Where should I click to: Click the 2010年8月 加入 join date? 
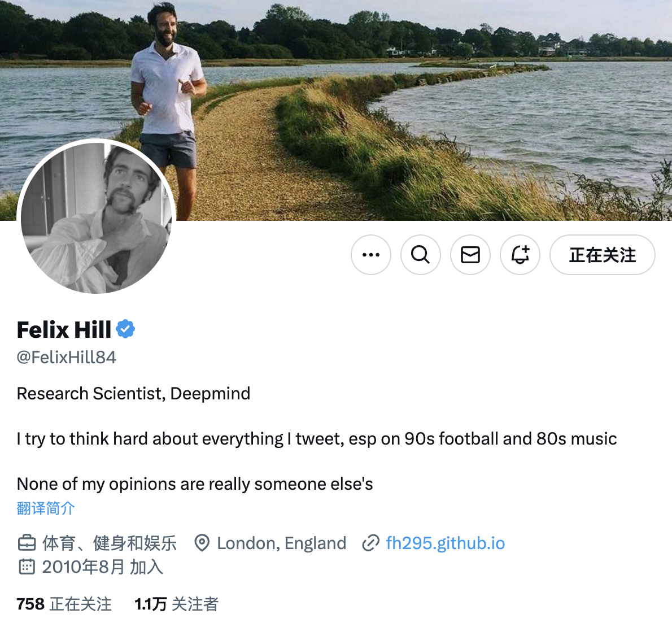pyautogui.click(x=102, y=567)
